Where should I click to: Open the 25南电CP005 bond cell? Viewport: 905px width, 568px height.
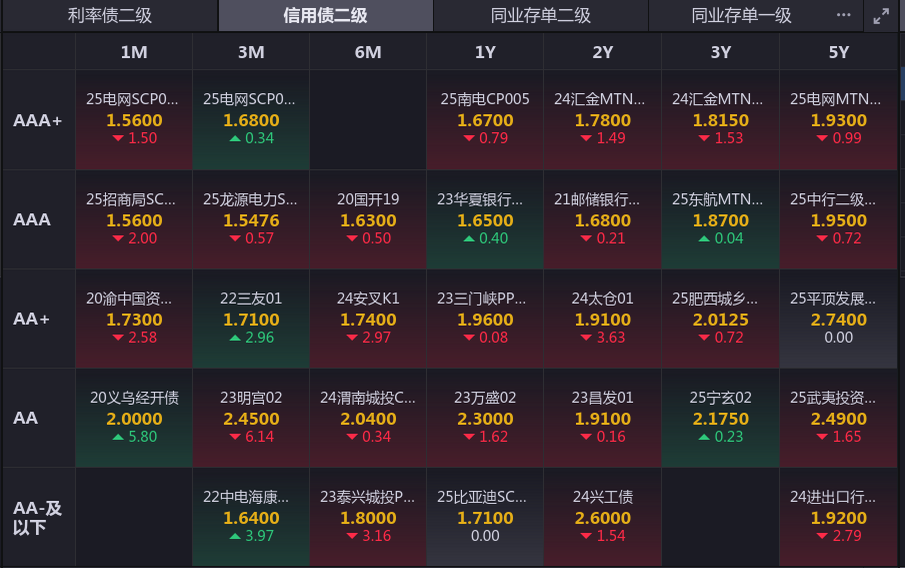(x=485, y=120)
